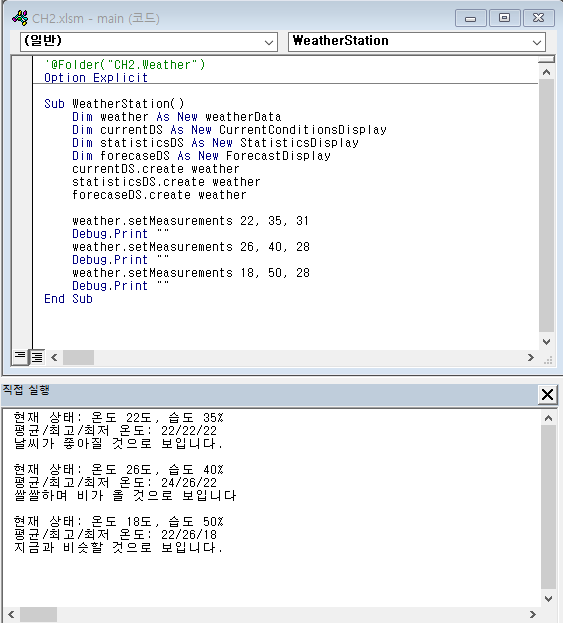The width and height of the screenshot is (563, 623).
Task: Close the 직접 실행 immediate window
Action: pyautogui.click(x=547, y=395)
